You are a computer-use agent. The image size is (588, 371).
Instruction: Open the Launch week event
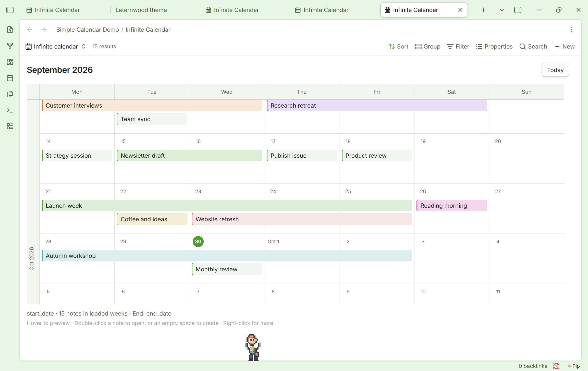227,206
